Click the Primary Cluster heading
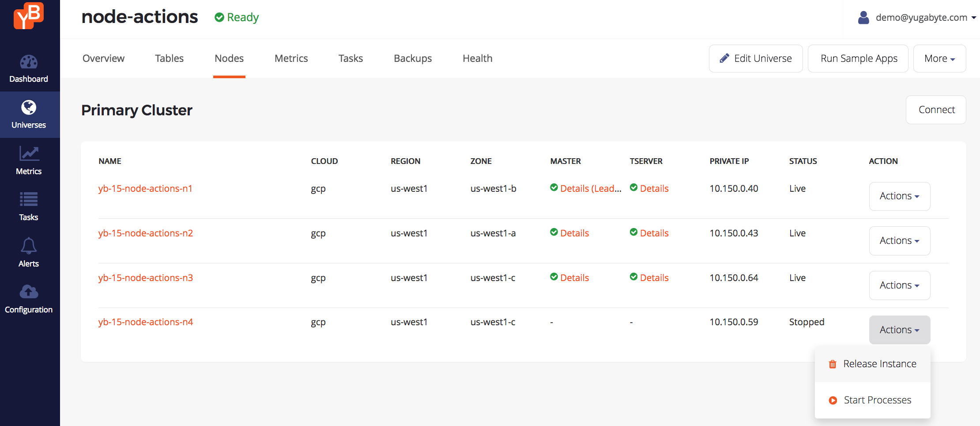 (137, 110)
